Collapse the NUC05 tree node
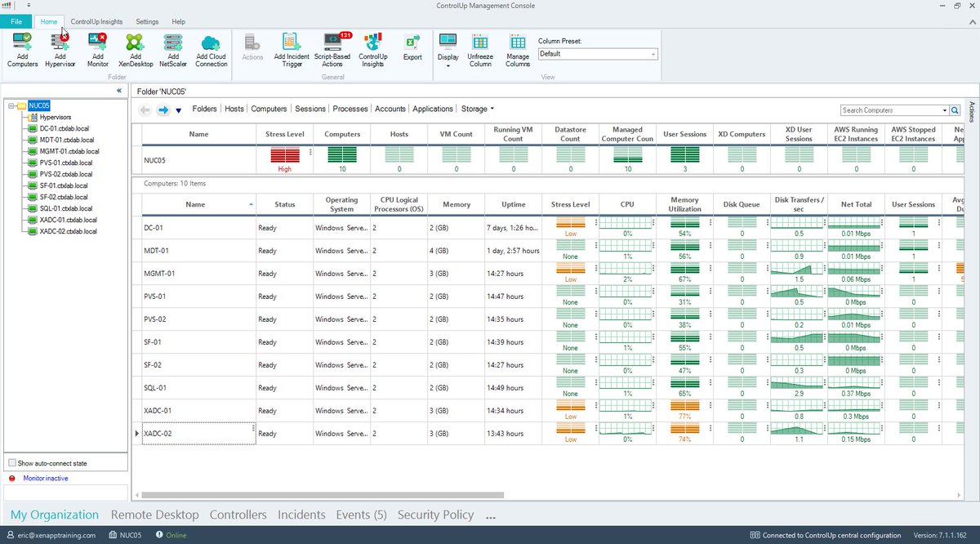 (10, 105)
